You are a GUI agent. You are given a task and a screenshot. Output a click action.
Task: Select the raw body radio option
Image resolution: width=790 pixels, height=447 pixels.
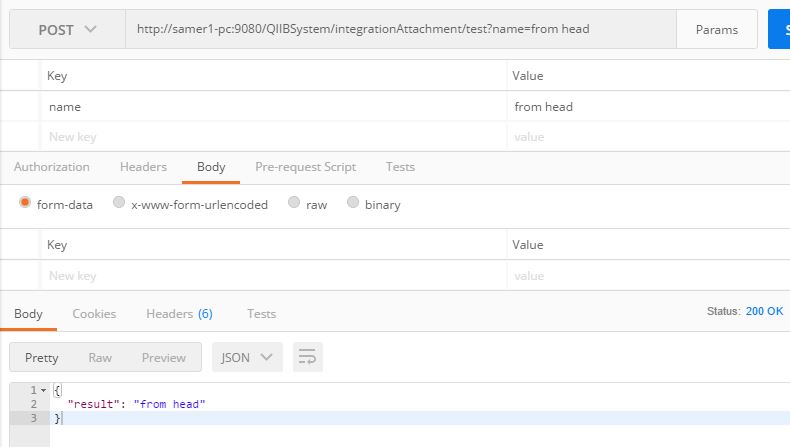pos(294,202)
